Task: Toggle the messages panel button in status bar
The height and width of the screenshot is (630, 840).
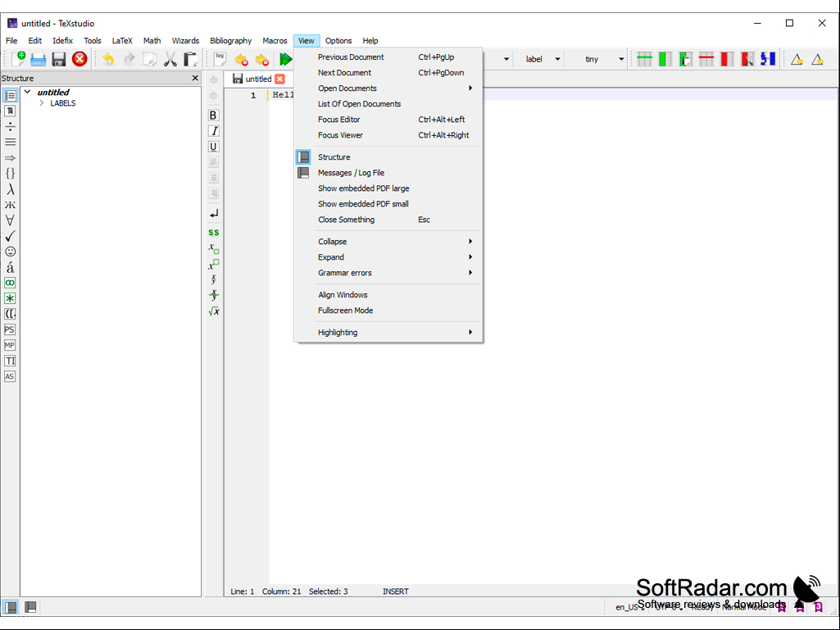Action: click(30, 607)
